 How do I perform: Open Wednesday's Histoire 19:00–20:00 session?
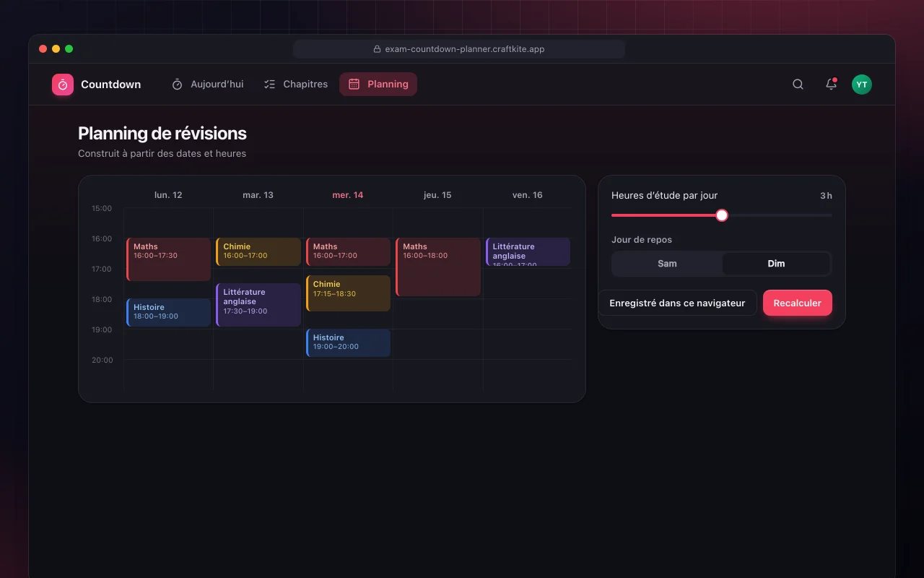(348, 343)
